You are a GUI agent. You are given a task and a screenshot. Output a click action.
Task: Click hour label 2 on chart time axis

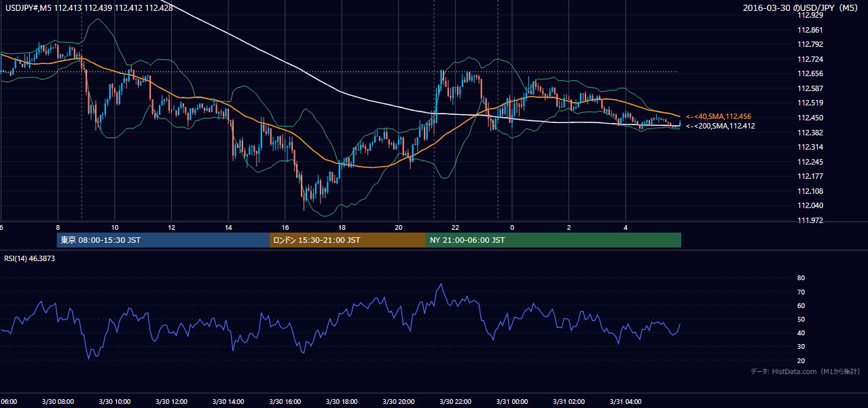(569, 227)
